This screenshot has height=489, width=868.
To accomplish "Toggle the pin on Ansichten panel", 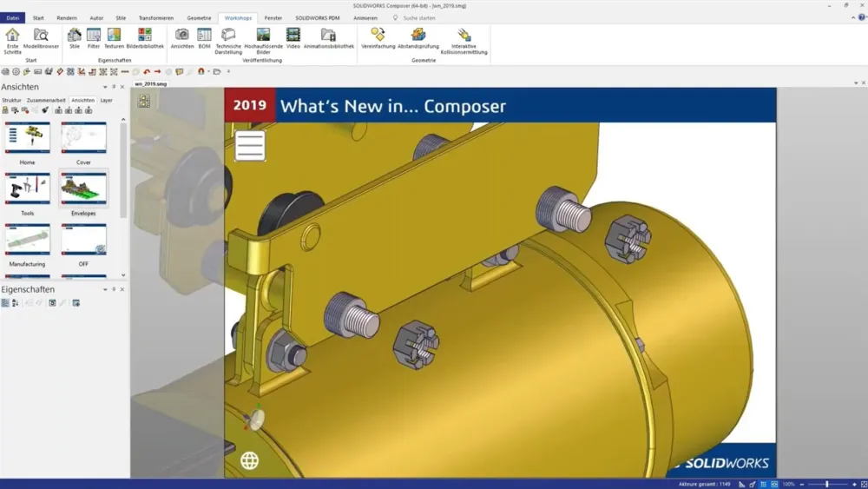I will [x=114, y=87].
